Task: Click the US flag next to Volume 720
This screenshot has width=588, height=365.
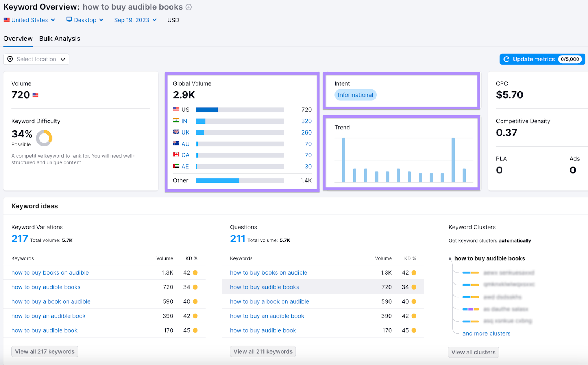Action: pos(35,95)
